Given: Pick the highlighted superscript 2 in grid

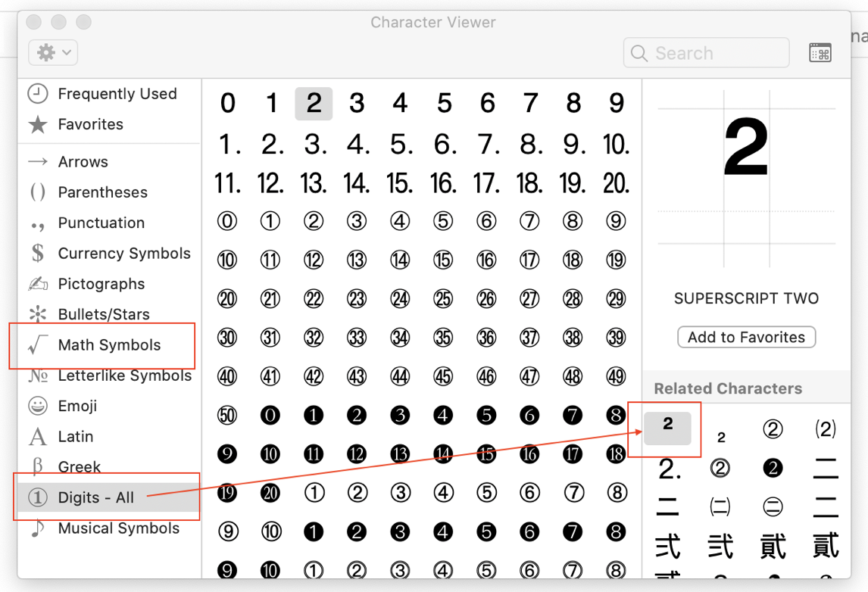Looking at the screenshot, I should 314,104.
